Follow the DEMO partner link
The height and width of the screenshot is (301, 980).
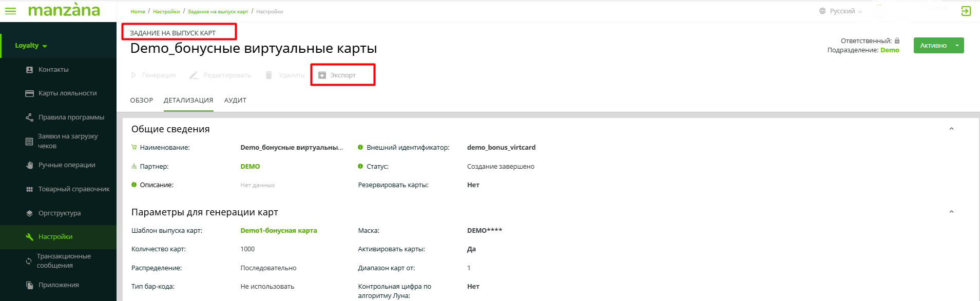[250, 167]
